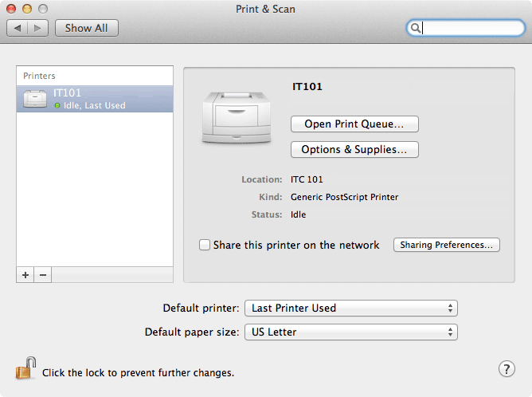532x397 pixels.
Task: Open help with question mark button
Action: (x=507, y=369)
